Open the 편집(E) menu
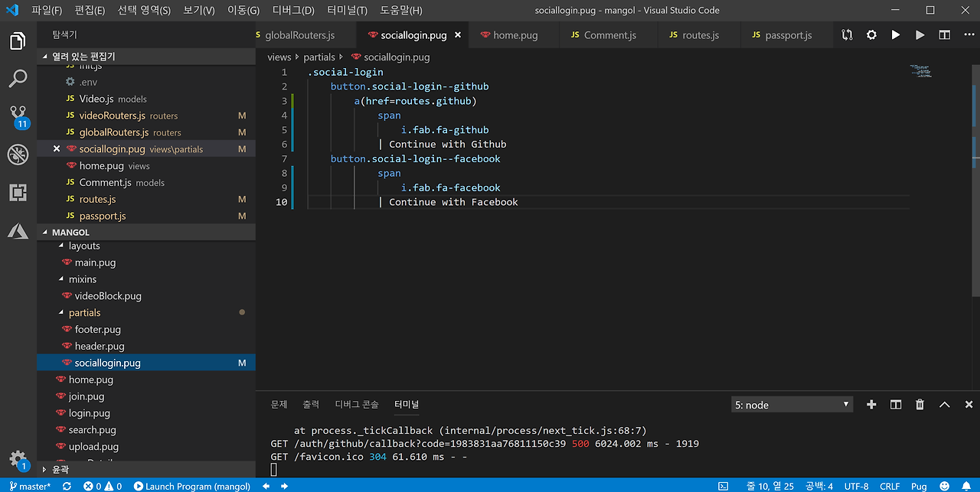This screenshot has height=492, width=980. [x=90, y=11]
